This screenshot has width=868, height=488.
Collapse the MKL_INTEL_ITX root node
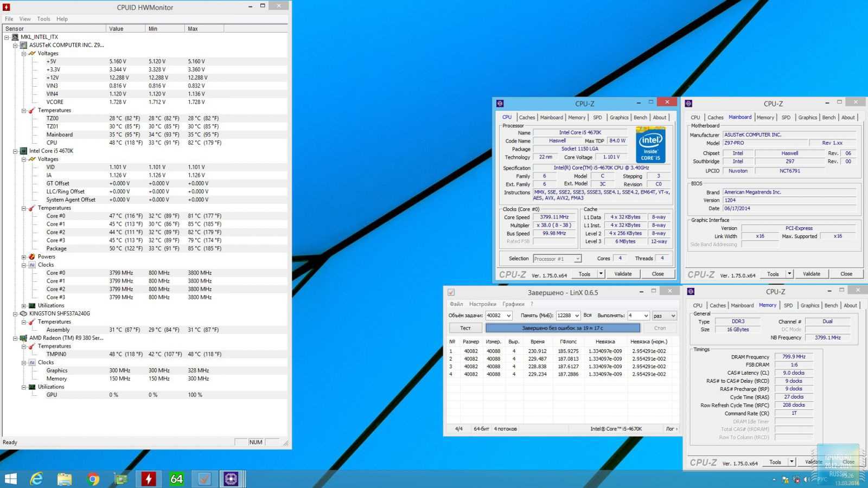point(7,37)
